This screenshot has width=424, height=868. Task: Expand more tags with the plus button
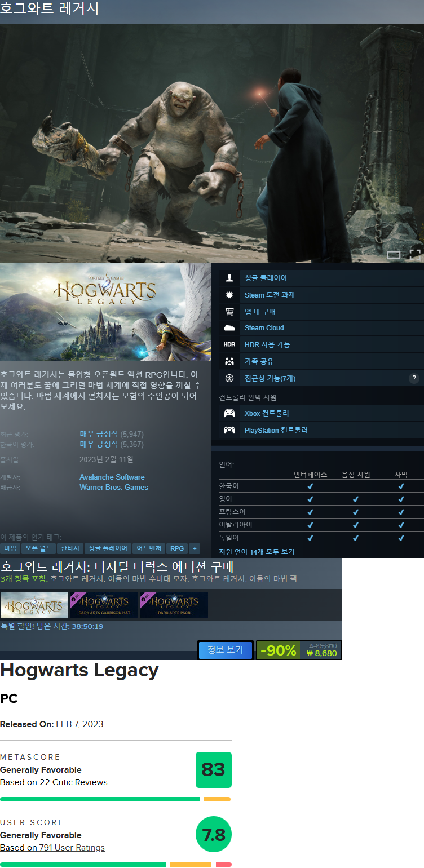click(x=195, y=548)
